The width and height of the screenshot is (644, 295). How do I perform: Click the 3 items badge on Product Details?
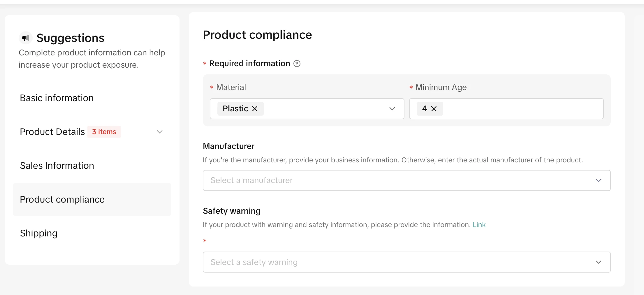(x=104, y=132)
